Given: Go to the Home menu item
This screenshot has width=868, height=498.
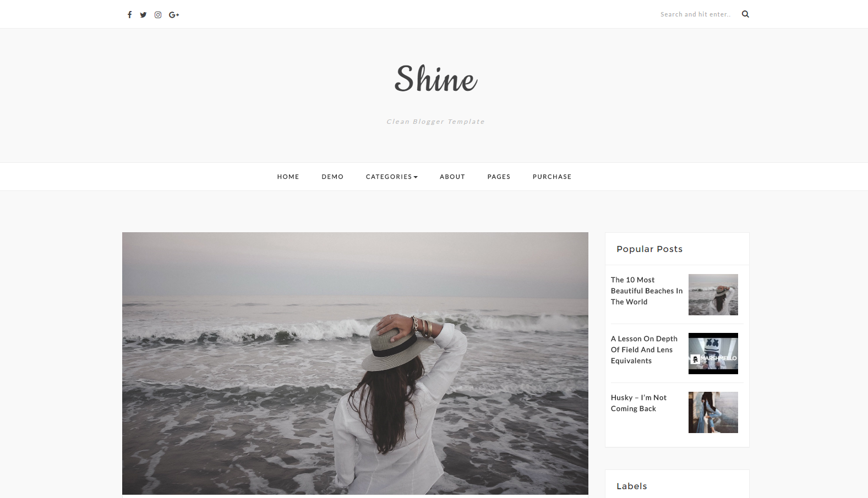Looking at the screenshot, I should [288, 177].
